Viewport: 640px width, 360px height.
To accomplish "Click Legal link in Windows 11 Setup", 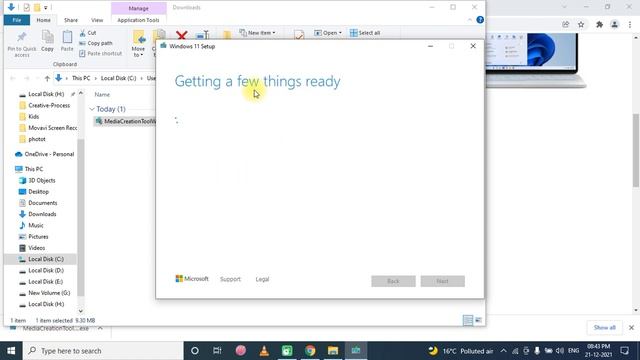I will [x=262, y=279].
